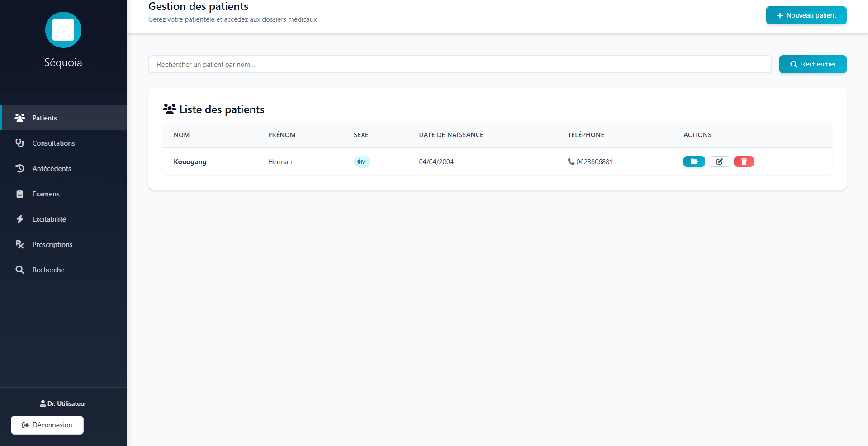Click the male gender badge for Kouogang

pos(361,161)
